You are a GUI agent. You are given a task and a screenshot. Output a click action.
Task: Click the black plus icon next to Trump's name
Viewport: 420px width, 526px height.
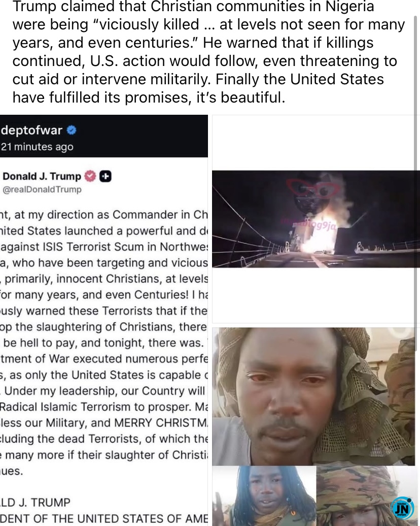click(x=105, y=176)
